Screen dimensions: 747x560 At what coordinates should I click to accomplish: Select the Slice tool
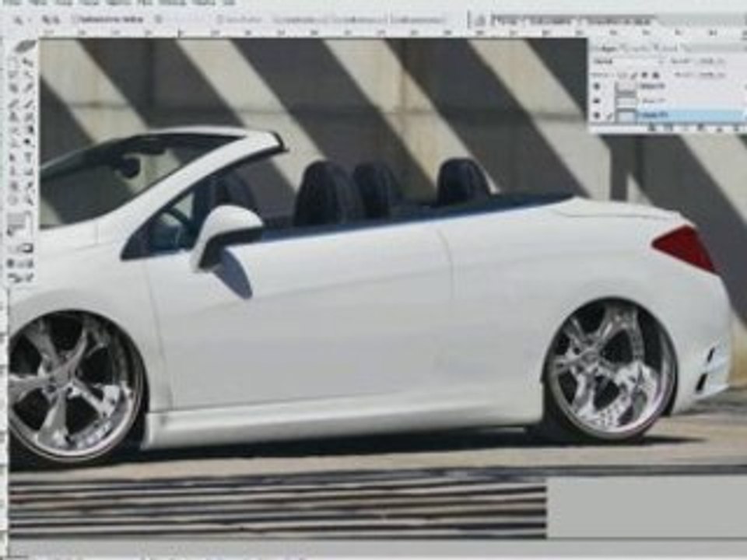pyautogui.click(x=28, y=88)
